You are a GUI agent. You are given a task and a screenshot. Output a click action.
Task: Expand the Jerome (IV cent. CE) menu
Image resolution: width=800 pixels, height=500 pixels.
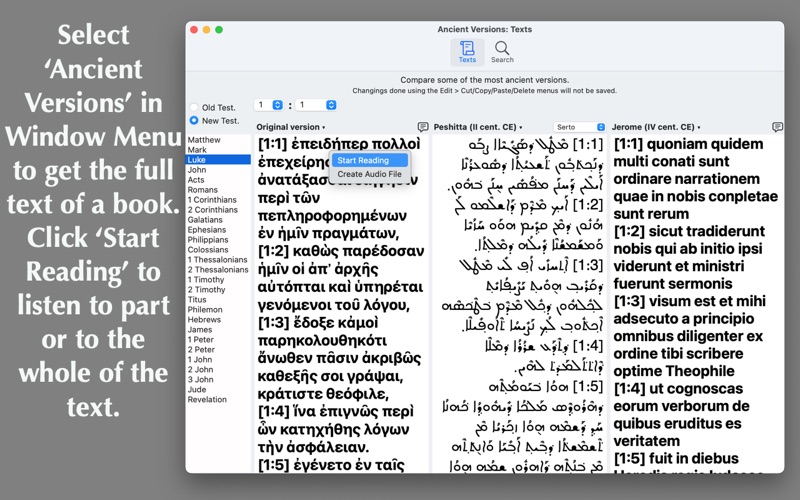pos(656,127)
